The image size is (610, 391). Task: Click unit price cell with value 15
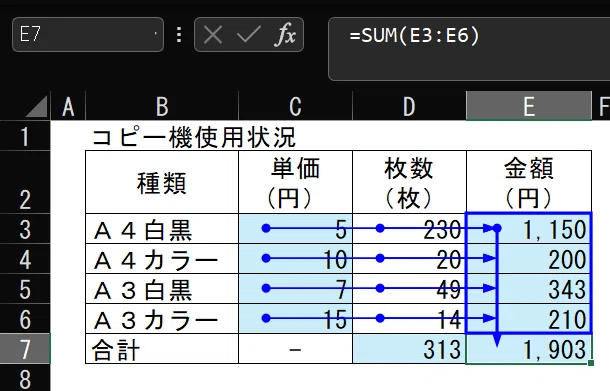295,318
